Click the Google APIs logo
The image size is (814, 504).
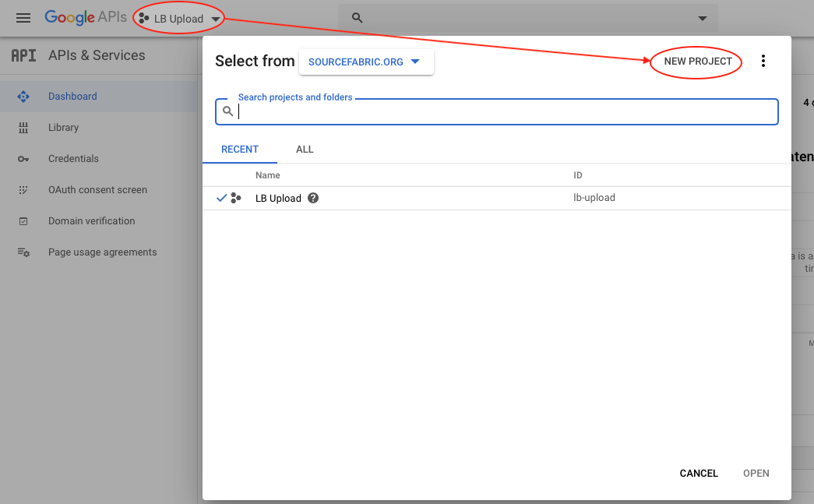click(x=86, y=17)
